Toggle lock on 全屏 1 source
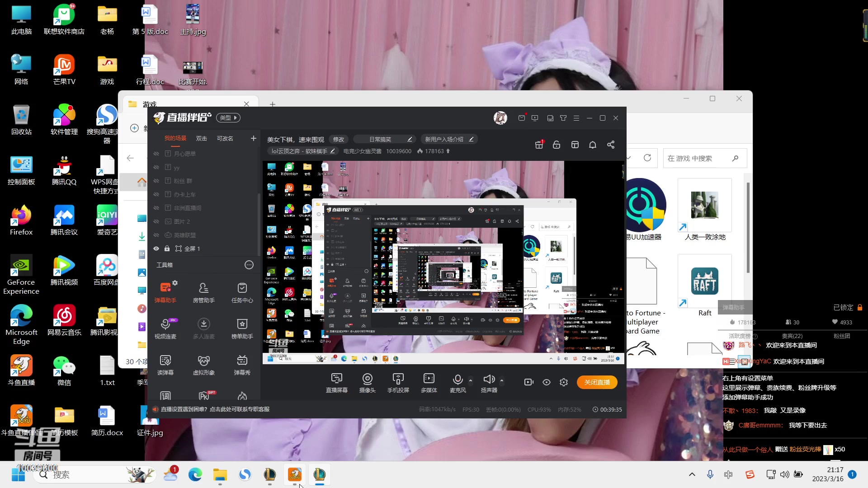The image size is (868, 488). pyautogui.click(x=167, y=249)
